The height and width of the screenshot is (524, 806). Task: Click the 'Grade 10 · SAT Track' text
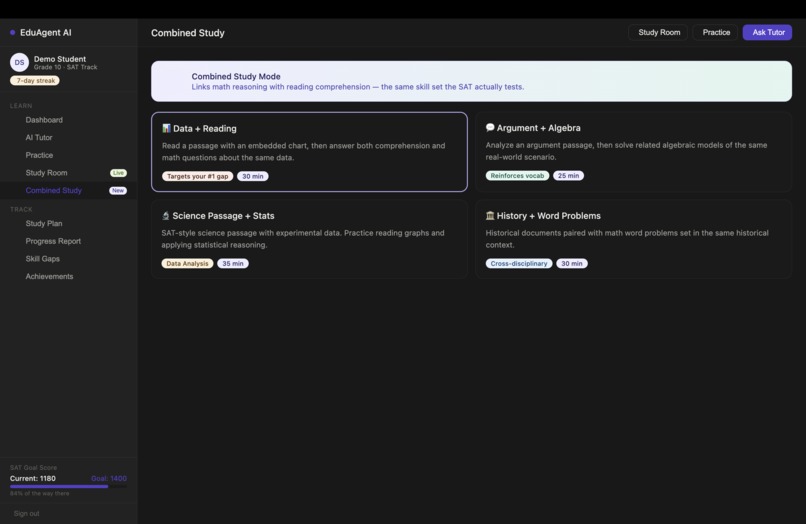point(65,67)
